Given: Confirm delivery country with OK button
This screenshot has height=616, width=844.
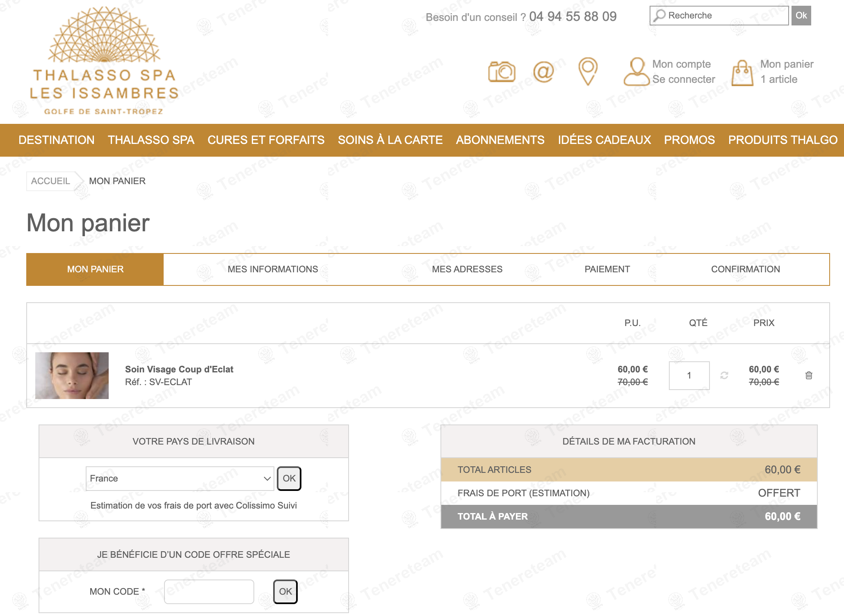Looking at the screenshot, I should (289, 479).
